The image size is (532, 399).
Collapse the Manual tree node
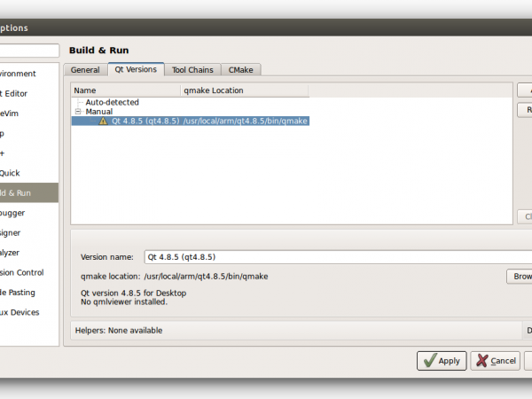[78, 112]
